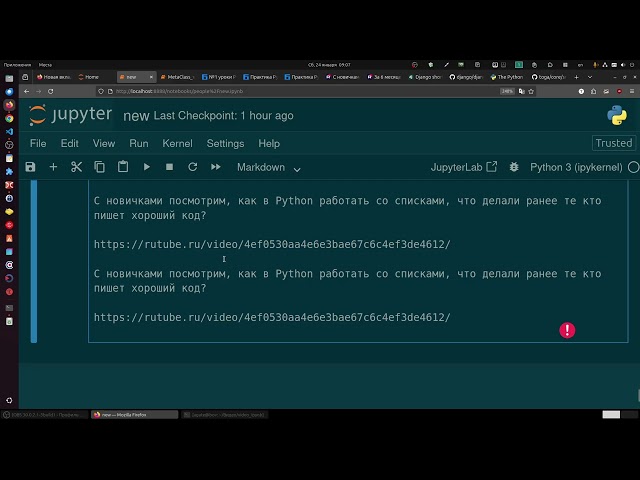Insert a new cell with the plus icon
640x480 pixels.
click(x=53, y=167)
